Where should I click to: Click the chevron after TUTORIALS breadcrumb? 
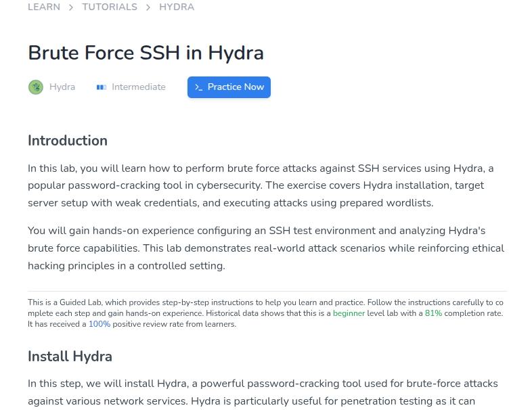click(148, 7)
